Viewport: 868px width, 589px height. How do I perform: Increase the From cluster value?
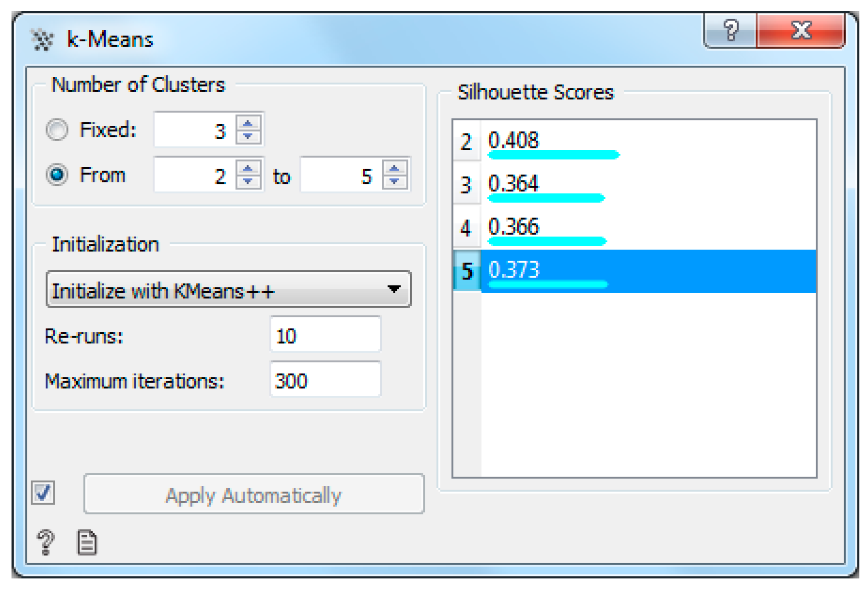248,168
